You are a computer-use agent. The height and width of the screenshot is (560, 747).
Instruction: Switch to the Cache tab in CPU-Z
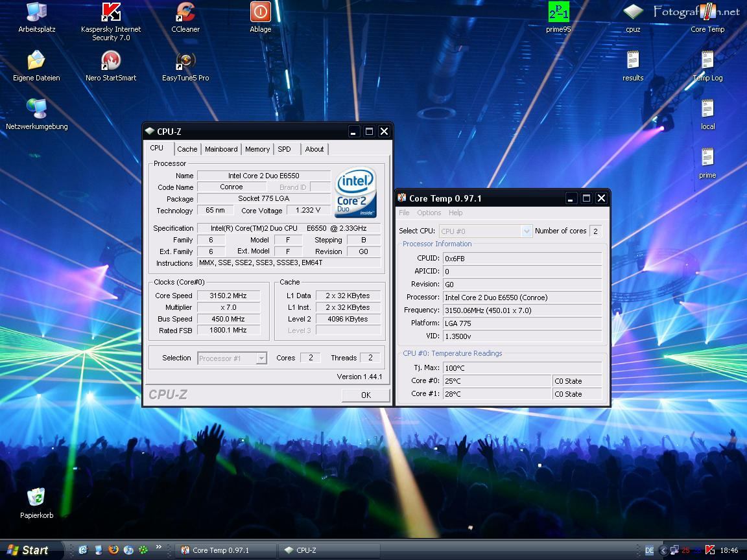point(187,149)
